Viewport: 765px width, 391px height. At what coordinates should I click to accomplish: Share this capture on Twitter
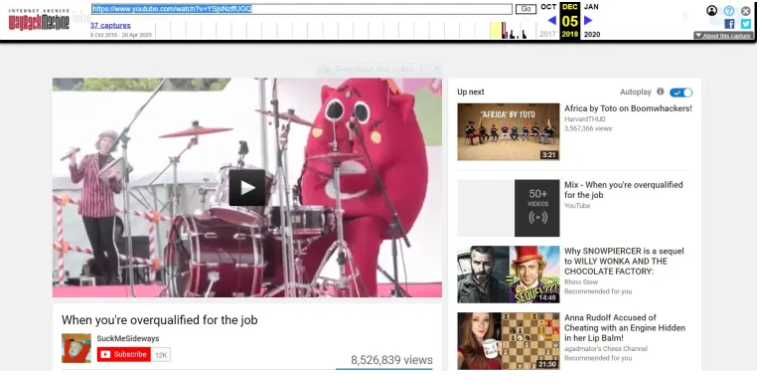746,24
